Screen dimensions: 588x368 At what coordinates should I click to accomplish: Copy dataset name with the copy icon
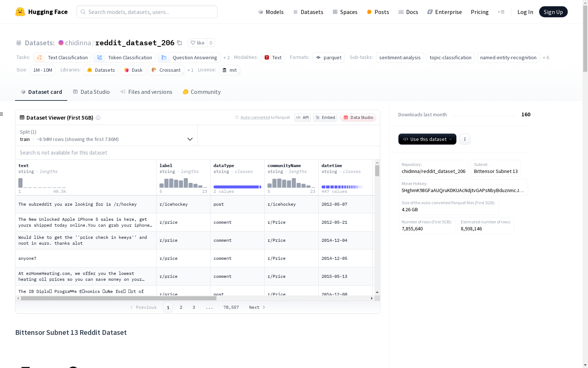pos(179,43)
